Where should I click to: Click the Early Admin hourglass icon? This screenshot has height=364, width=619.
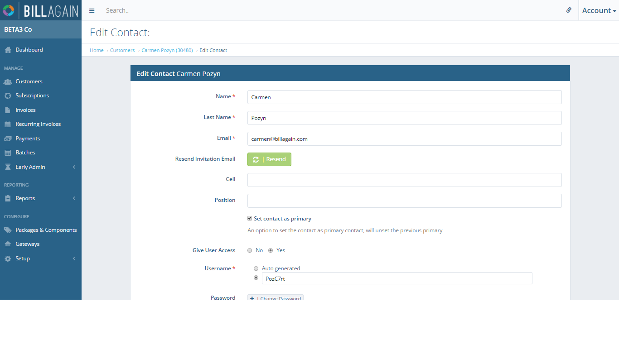(8, 167)
